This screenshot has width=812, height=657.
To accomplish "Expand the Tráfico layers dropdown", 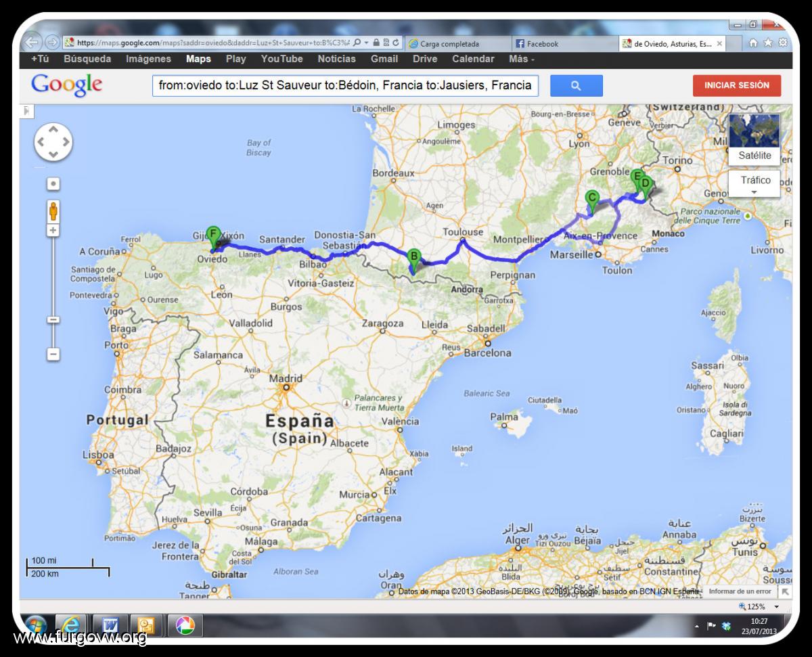I will pyautogui.click(x=754, y=184).
